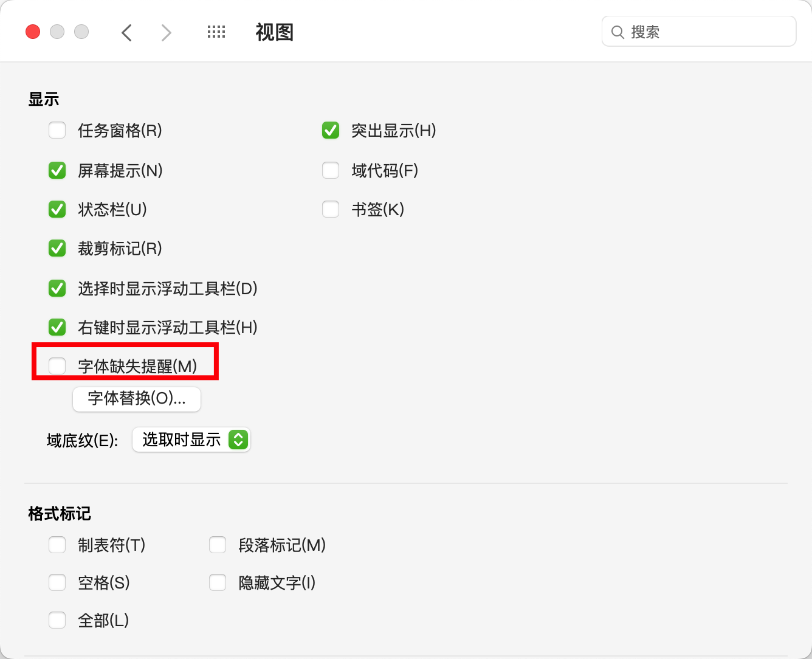Open the 字体替换(O)... dialog

(x=137, y=399)
